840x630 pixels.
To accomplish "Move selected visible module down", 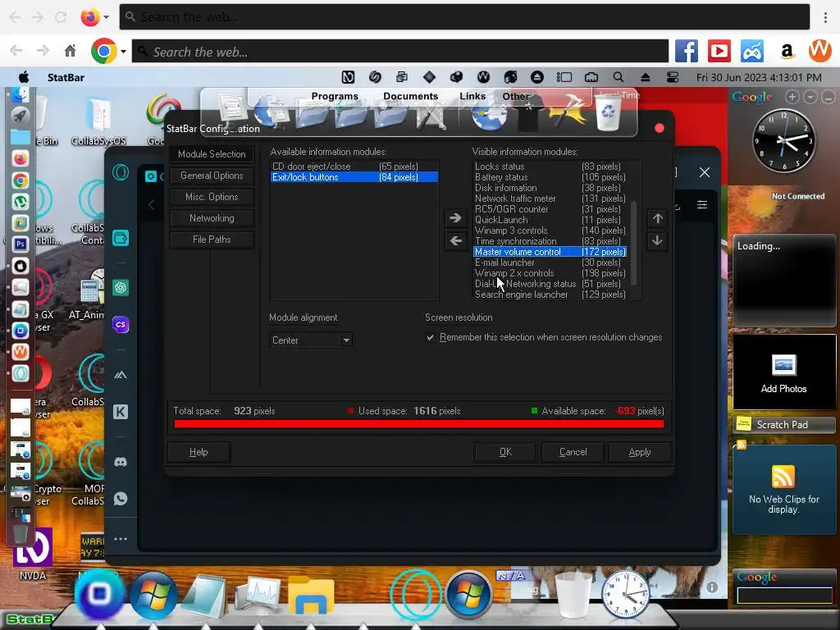I will coord(657,241).
